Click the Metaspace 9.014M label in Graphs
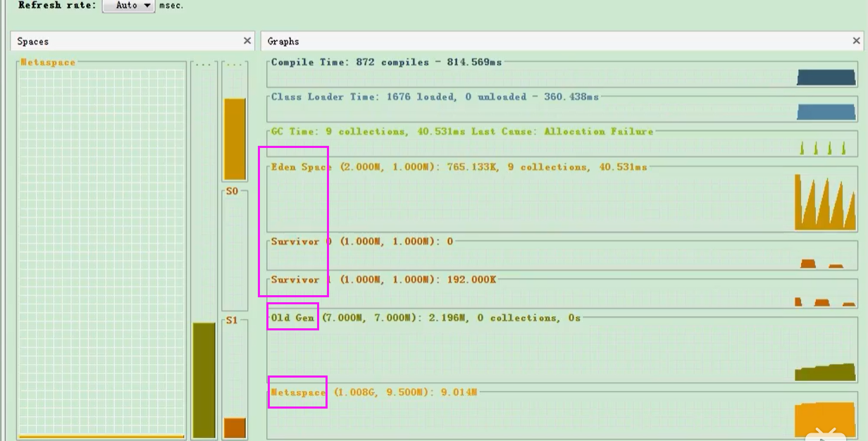Image resolution: width=868 pixels, height=441 pixels. point(374,392)
